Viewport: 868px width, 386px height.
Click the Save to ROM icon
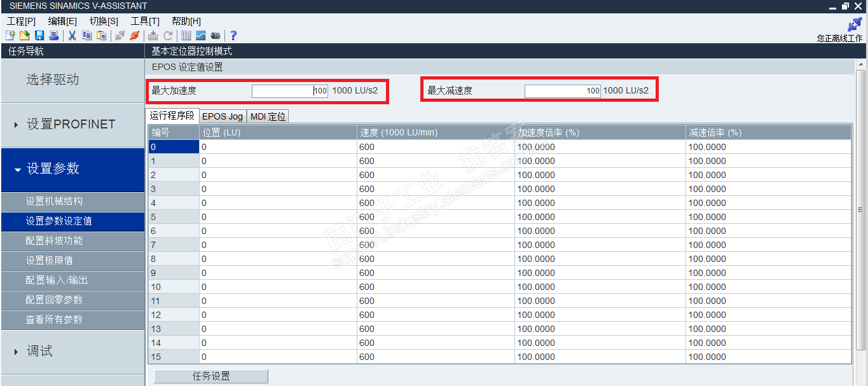pos(153,36)
